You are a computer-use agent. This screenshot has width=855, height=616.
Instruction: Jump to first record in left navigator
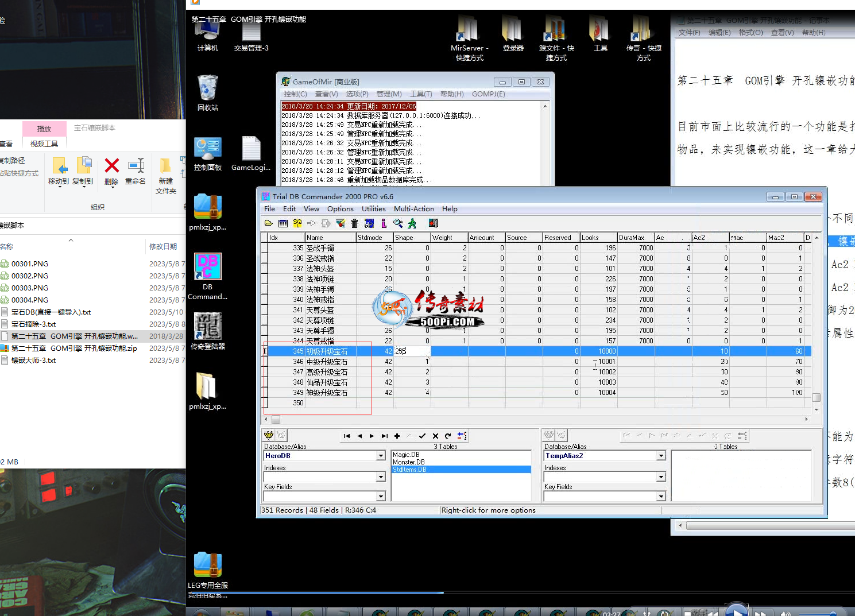(347, 436)
